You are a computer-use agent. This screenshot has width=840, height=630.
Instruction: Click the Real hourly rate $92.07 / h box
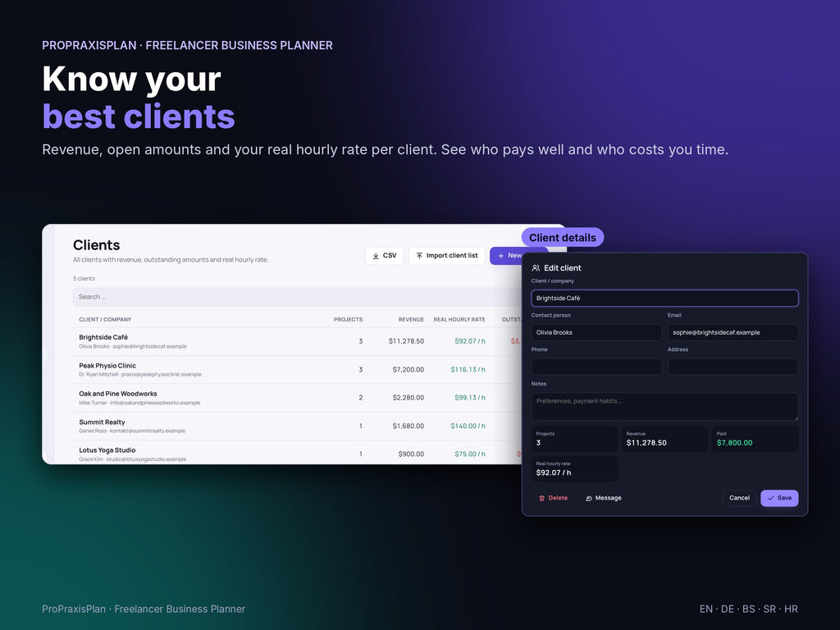click(574, 468)
